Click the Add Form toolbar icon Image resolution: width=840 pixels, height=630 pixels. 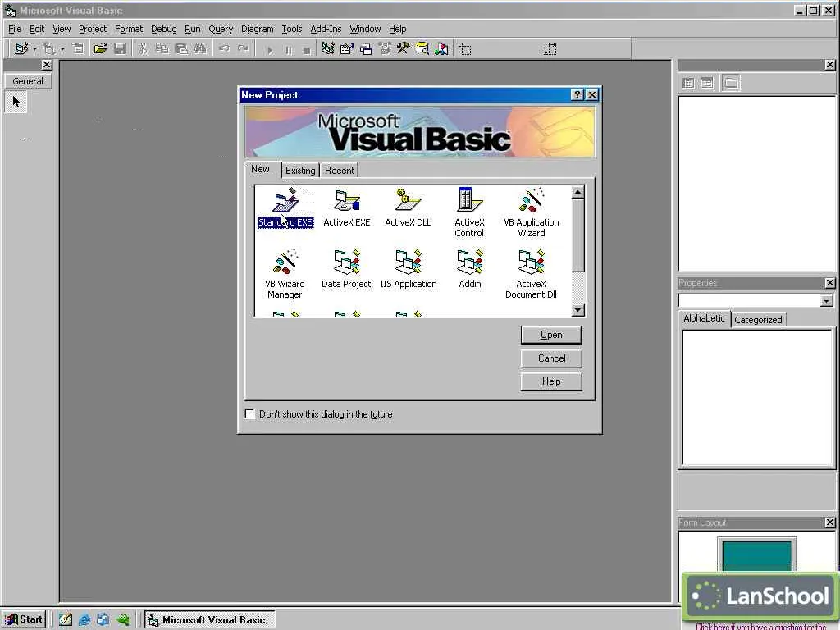[48, 48]
